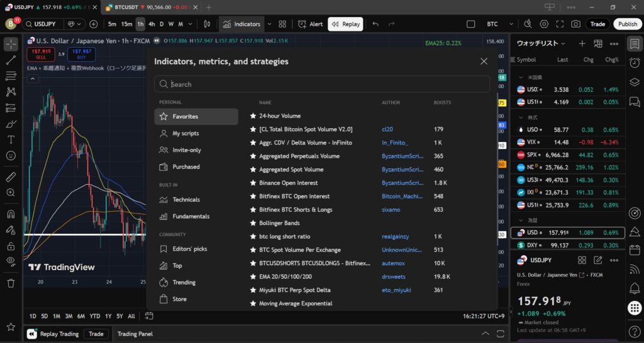Open the Technicals category
Viewport: 644px width, 343px height.
pyautogui.click(x=186, y=200)
